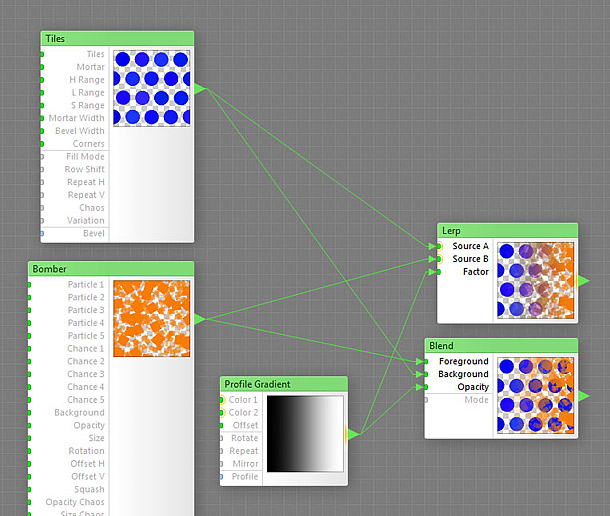Screen dimensions: 610x516
Task: Click the black-to-white gradient preview
Action: 305,433
